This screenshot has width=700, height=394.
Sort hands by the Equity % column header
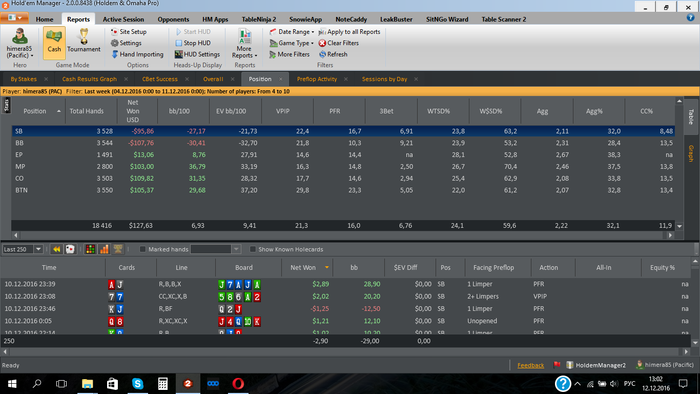point(662,267)
